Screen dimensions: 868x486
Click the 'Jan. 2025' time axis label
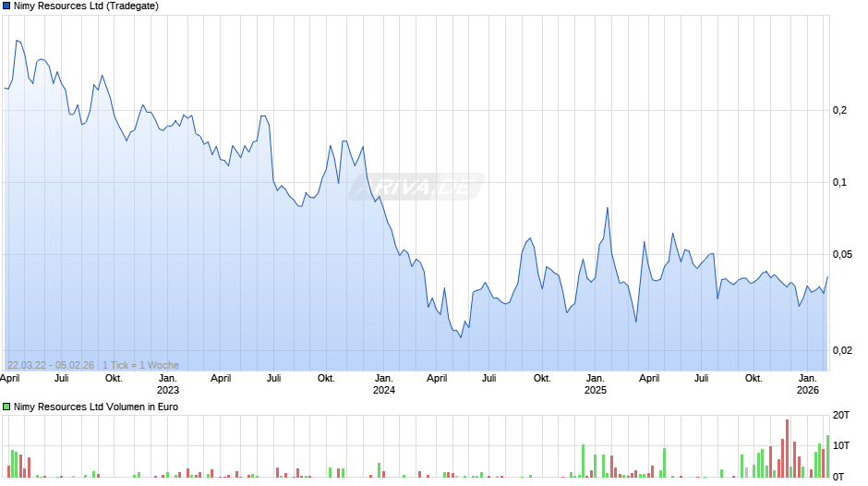point(595,384)
